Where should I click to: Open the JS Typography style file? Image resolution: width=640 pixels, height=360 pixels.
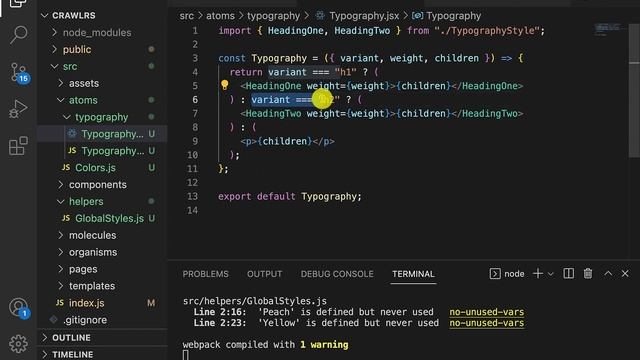coord(102,151)
